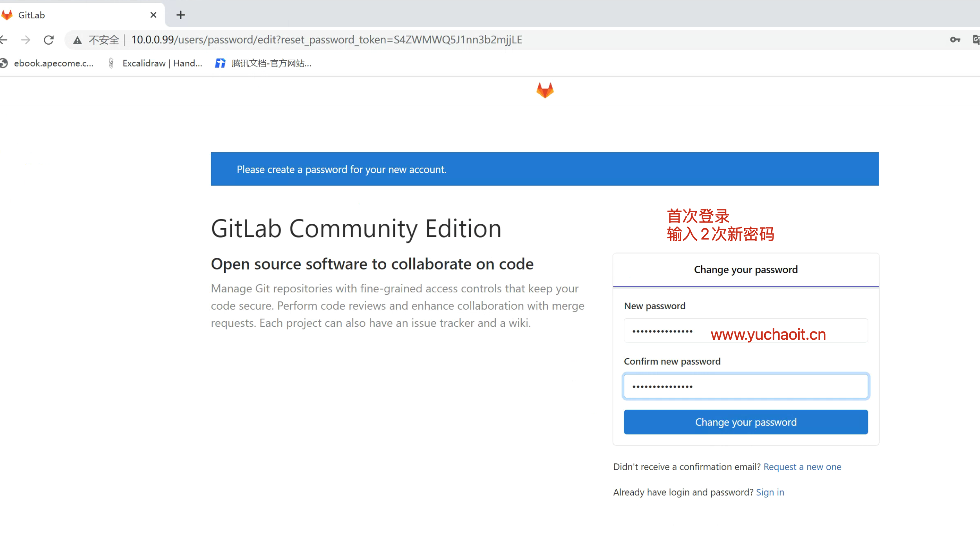The height and width of the screenshot is (555, 980).
Task: Follow the Request a new one link
Action: [802, 467]
